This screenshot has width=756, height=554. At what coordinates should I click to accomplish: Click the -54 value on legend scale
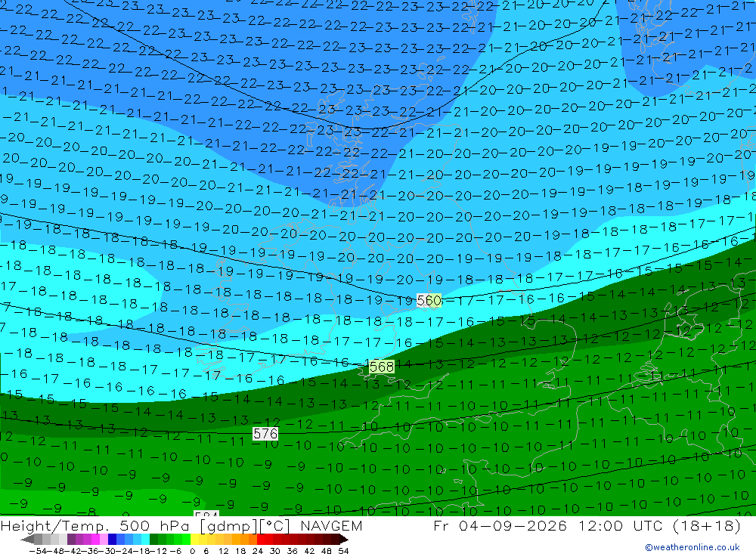pyautogui.click(x=38, y=551)
